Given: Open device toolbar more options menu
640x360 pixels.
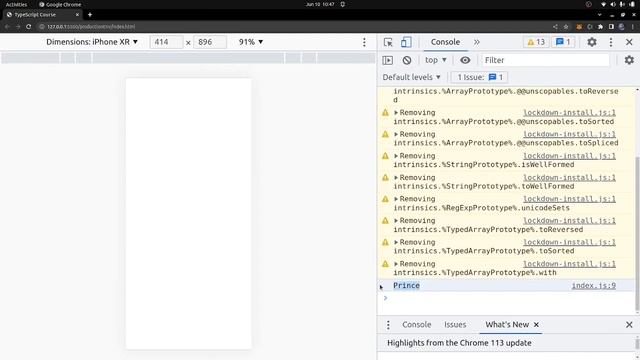Looking at the screenshot, I should [364, 42].
